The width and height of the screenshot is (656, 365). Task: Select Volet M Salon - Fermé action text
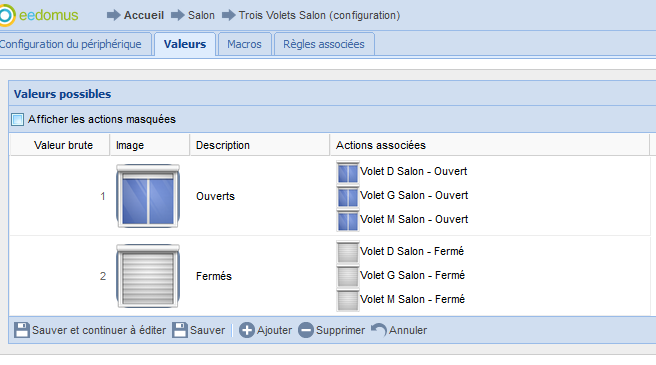pyautogui.click(x=413, y=299)
